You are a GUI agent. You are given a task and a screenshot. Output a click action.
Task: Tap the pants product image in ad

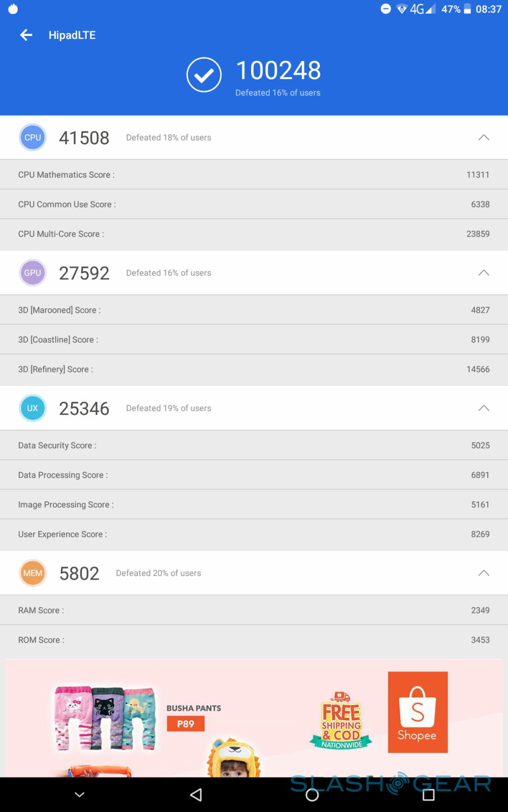click(105, 717)
